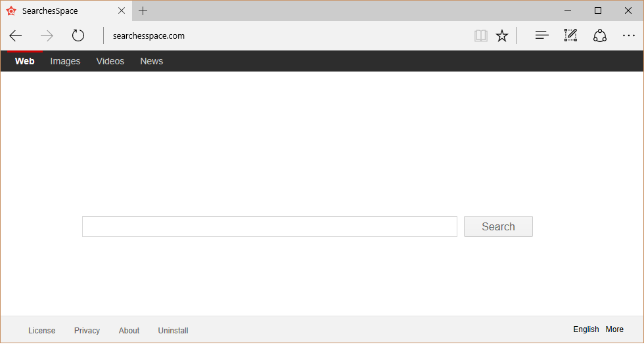Screen dimensions: 644x357
Task: Switch to Videos search tab
Action: tap(110, 61)
